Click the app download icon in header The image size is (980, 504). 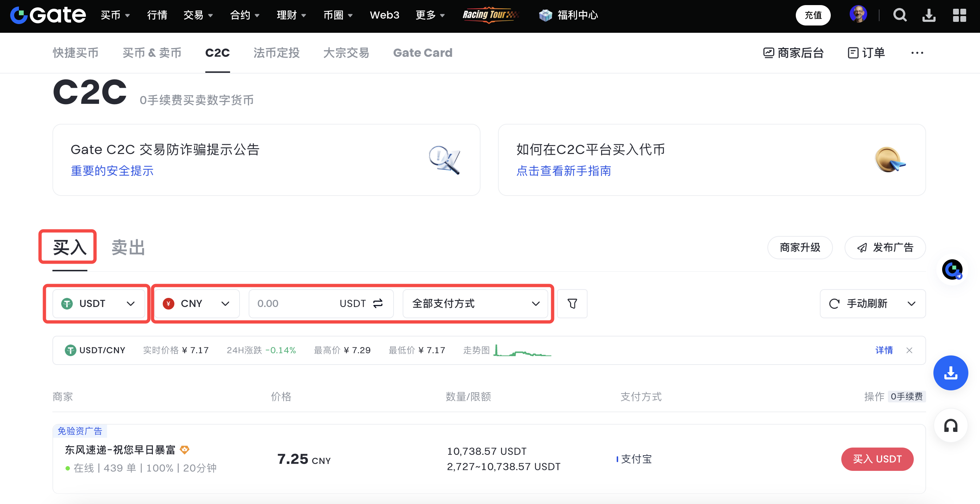929,15
